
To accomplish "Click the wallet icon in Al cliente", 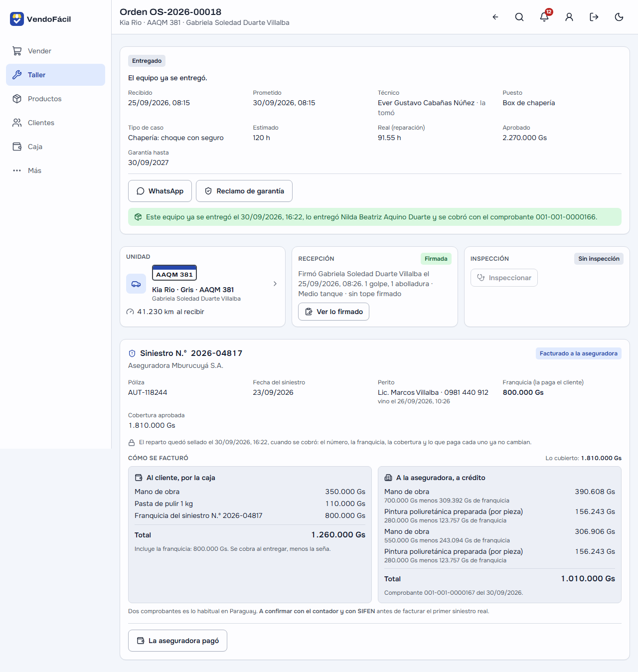I will (139, 478).
